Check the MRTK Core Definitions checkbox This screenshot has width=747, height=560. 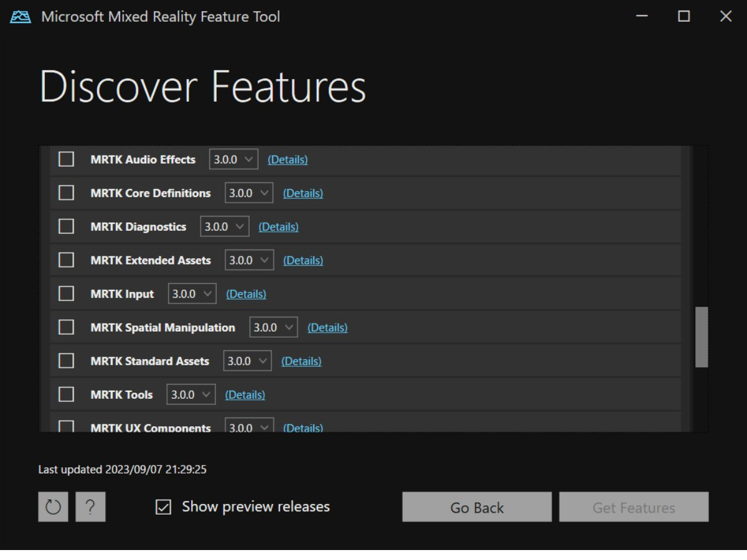tap(66, 193)
